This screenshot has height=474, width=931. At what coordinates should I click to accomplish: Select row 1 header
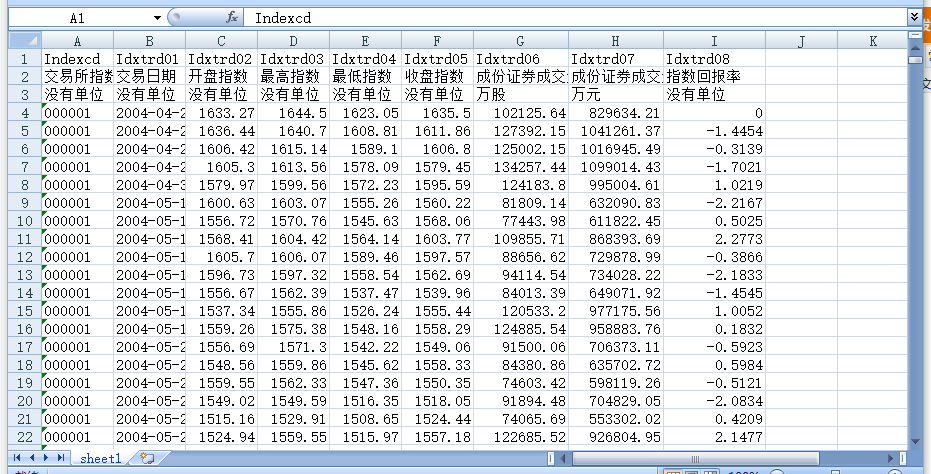coord(25,59)
